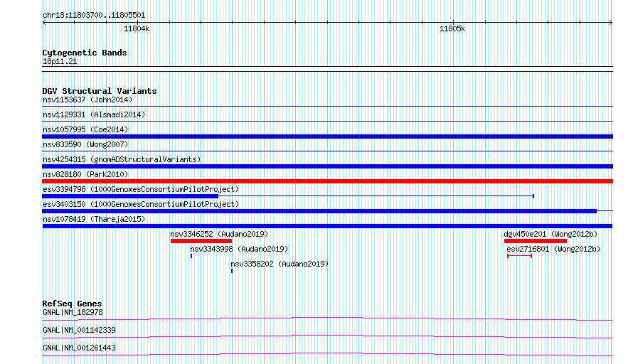This screenshot has width=633, height=364.
Task: Open gene GNAL|NM_001142339
Action: (x=79, y=330)
